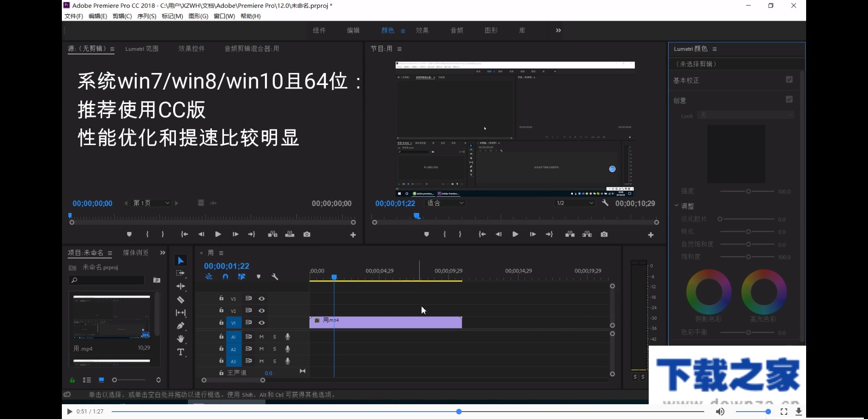Open the timeline settings wrench icon
This screenshot has width=868, height=419.
click(x=274, y=277)
